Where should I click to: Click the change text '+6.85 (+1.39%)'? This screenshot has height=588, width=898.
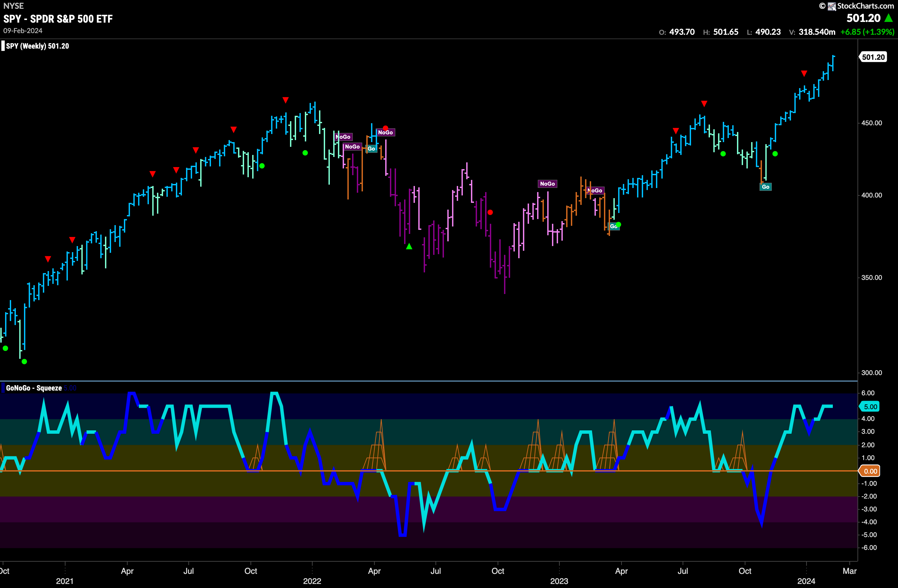coord(867,32)
